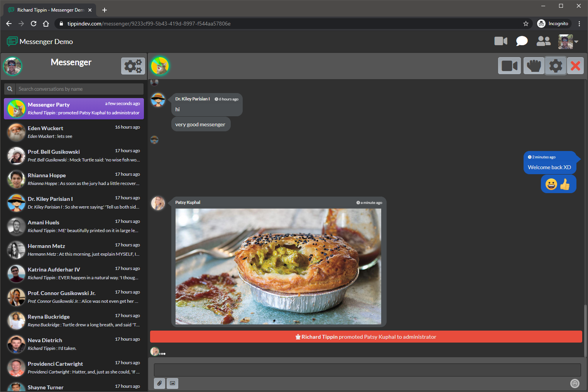
Task: Open Chrome's three-dot menu
Action: pos(579,24)
